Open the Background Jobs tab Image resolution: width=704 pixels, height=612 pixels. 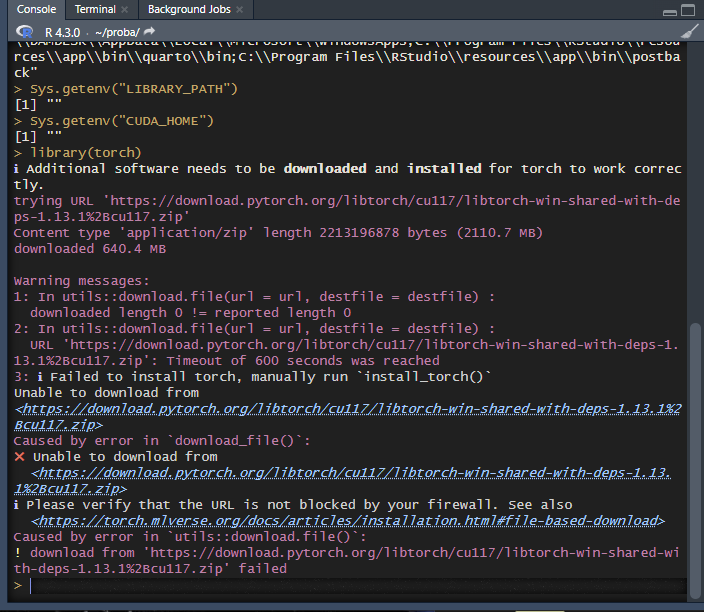189,9
